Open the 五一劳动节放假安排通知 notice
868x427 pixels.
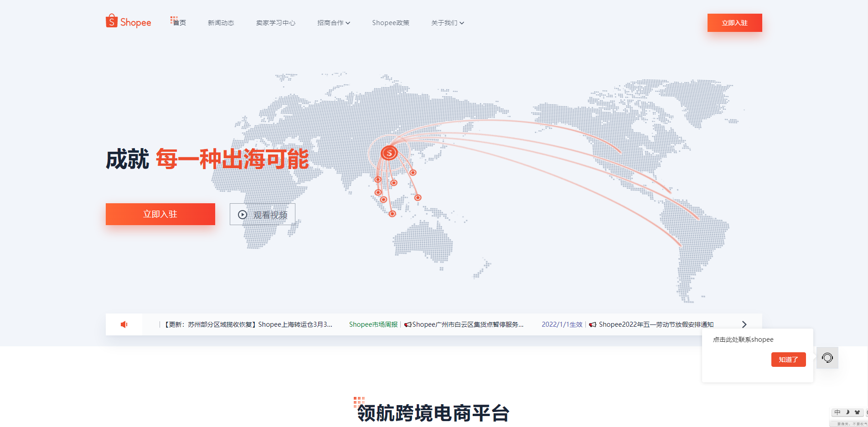pos(651,324)
